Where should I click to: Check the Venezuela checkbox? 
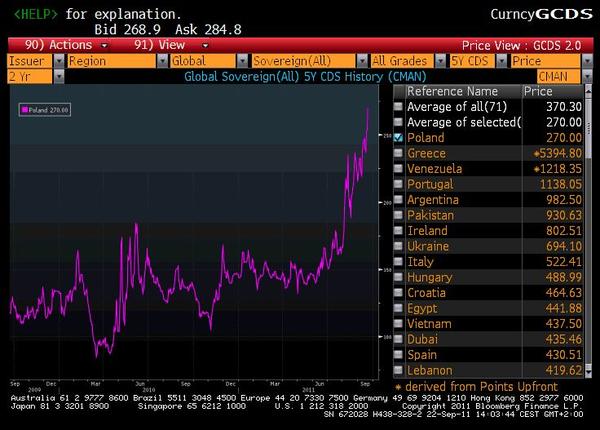pyautogui.click(x=398, y=168)
